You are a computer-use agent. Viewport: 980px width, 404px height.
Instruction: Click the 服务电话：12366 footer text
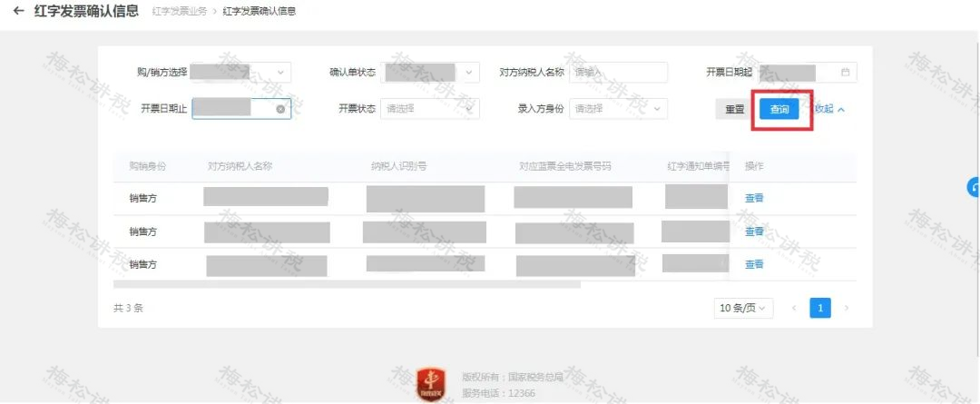pyautogui.click(x=498, y=393)
